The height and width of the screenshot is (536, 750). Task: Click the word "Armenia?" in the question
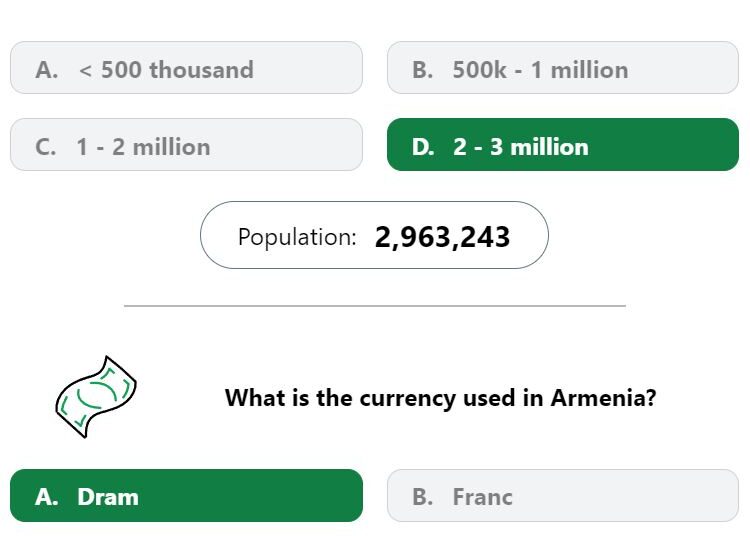pos(604,398)
